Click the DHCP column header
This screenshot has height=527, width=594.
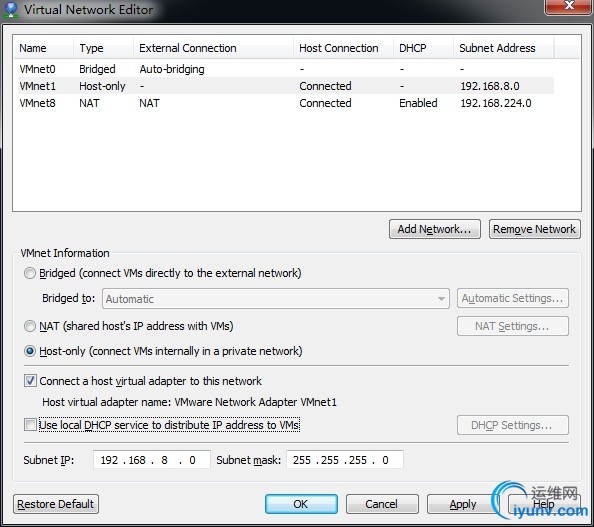423,48
